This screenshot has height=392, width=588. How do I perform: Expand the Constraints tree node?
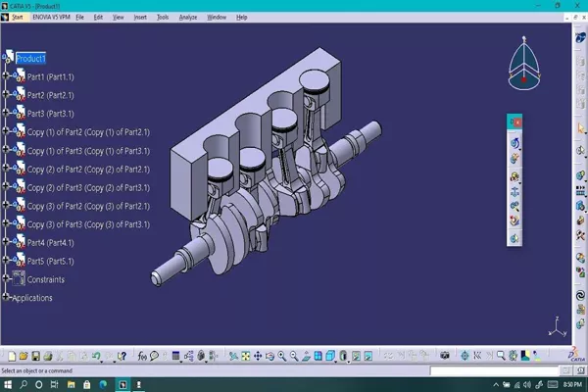point(5,278)
